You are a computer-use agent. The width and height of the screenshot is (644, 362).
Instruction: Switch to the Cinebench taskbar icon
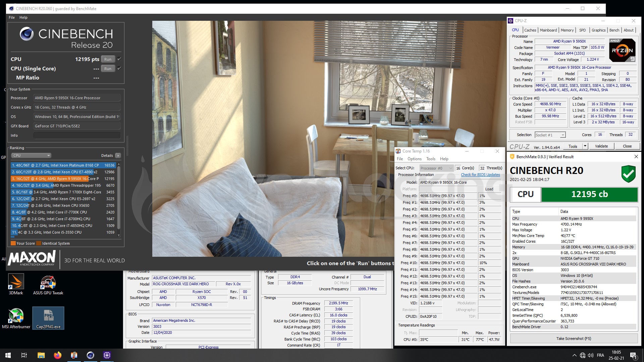point(91,355)
